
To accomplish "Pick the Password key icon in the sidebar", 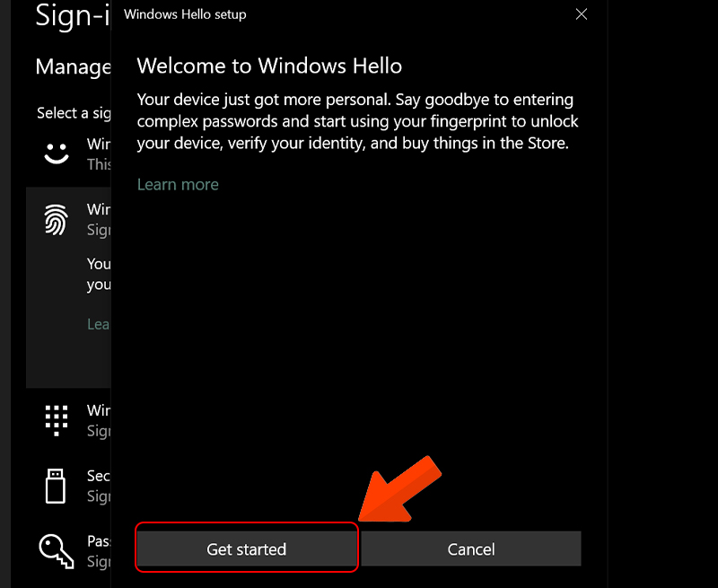I will point(56,550).
